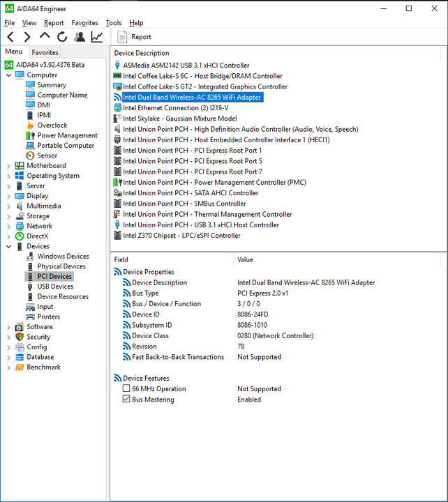This screenshot has height=502, width=448.
Task: Expand the Motherboard tree node
Action: (x=8, y=166)
